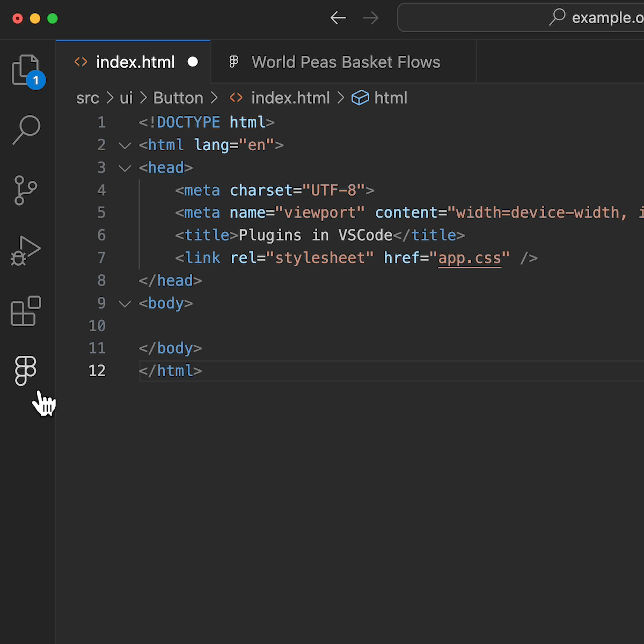644x644 pixels.
Task: Collapse the head section fold on line 3
Action: [x=125, y=167]
